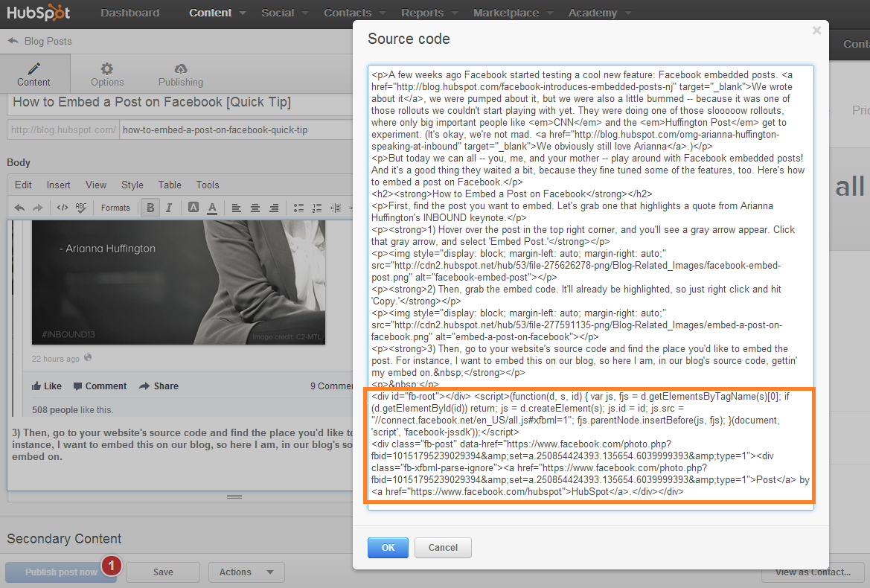The image size is (870, 588).
Task: Open the Formats dropdown
Action: tap(116, 208)
